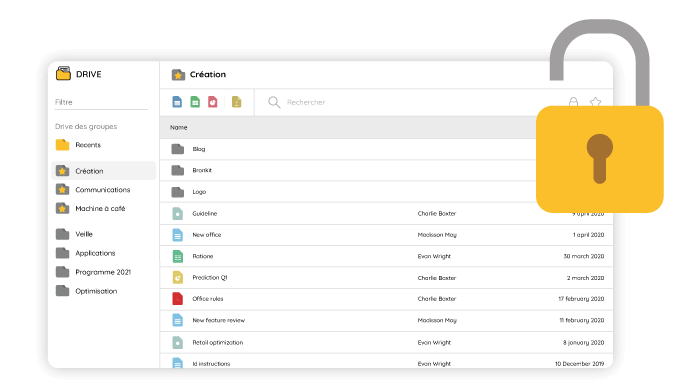700x392 pixels.
Task: Click the Filtre input in the sidebar
Action: point(101,102)
